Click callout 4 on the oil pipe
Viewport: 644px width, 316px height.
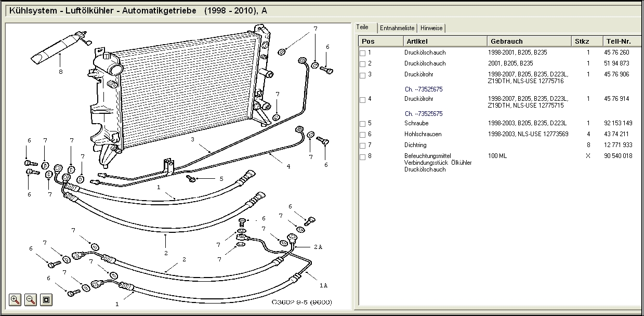288,166
